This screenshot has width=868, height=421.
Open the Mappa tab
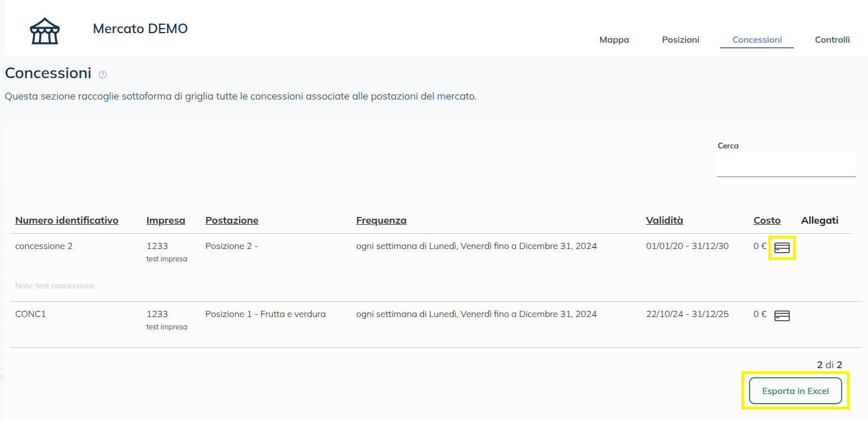614,40
